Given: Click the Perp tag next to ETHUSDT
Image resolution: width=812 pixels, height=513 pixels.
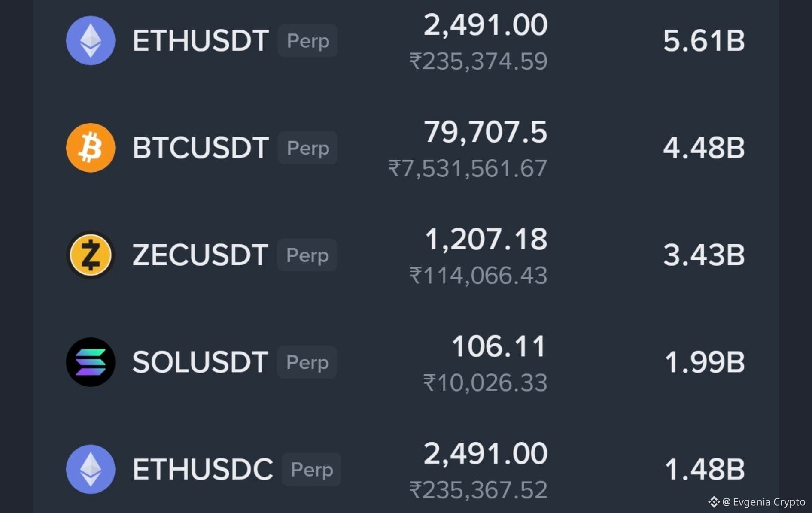Looking at the screenshot, I should tap(307, 41).
